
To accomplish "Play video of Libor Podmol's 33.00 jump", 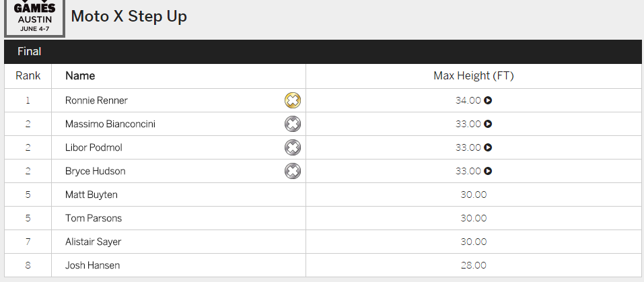I will [489, 147].
